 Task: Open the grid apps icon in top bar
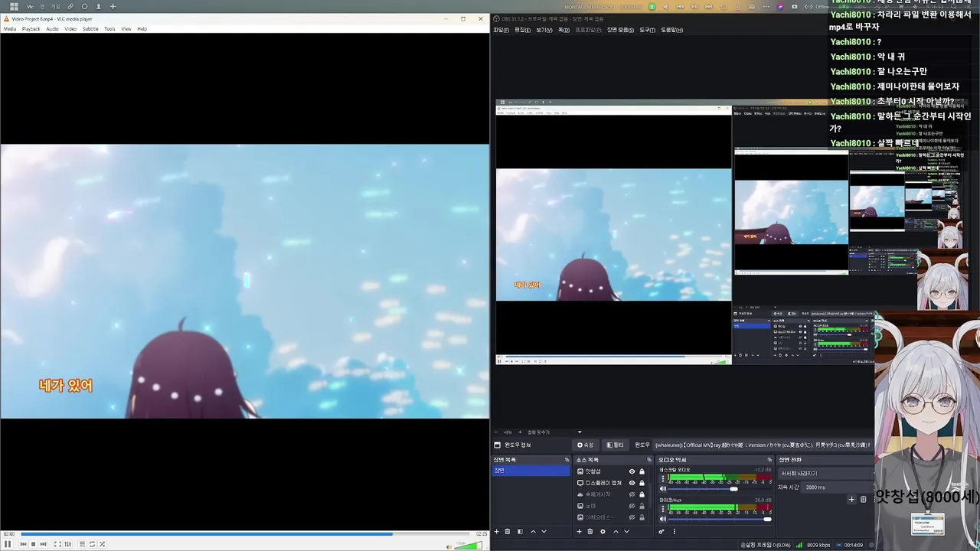(14, 6)
